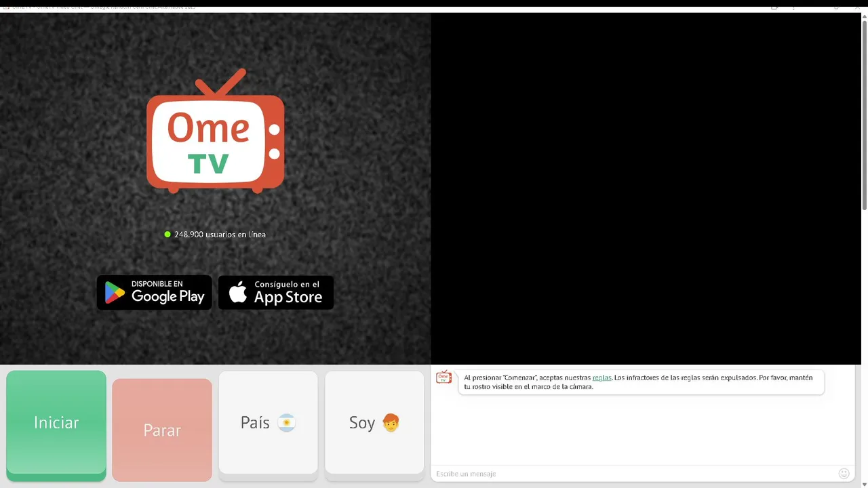Click the 248.900 usuarios en línea text
This screenshot has width=868, height=488.
(220, 235)
